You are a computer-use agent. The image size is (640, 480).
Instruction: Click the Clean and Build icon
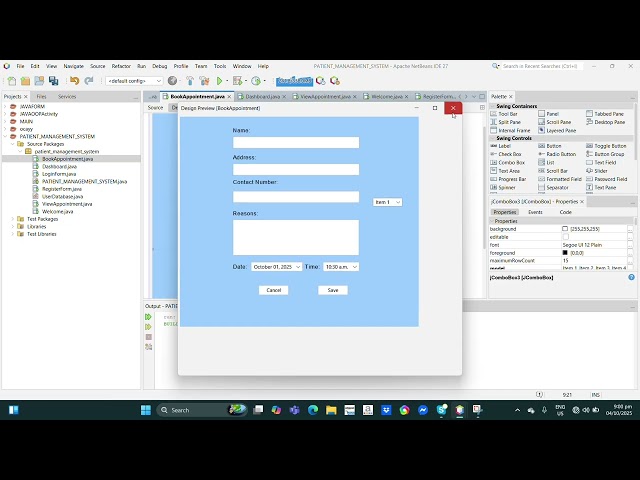point(204,81)
